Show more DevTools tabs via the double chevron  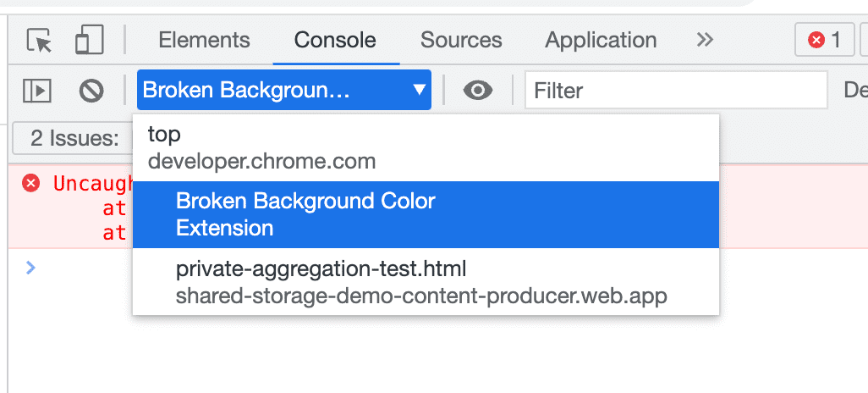tap(705, 40)
